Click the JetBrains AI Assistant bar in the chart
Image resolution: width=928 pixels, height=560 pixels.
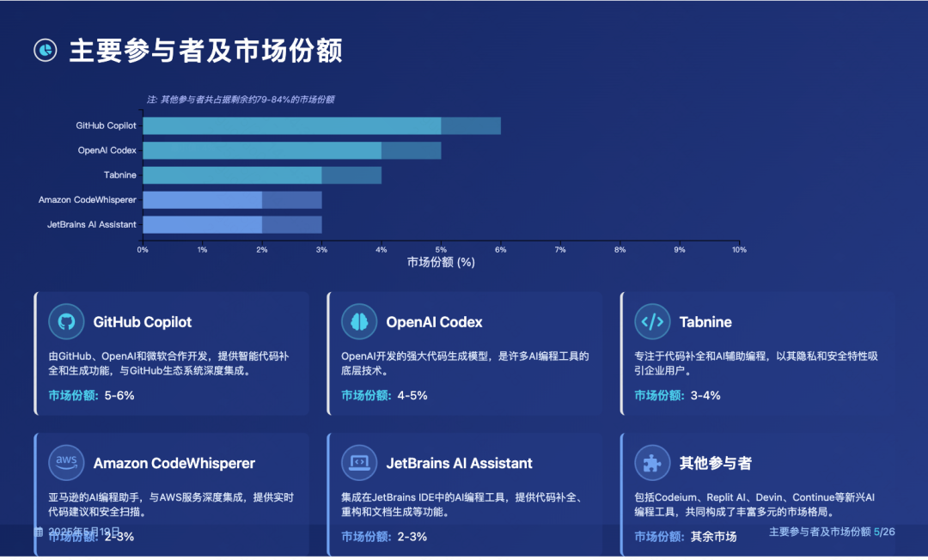233,225
